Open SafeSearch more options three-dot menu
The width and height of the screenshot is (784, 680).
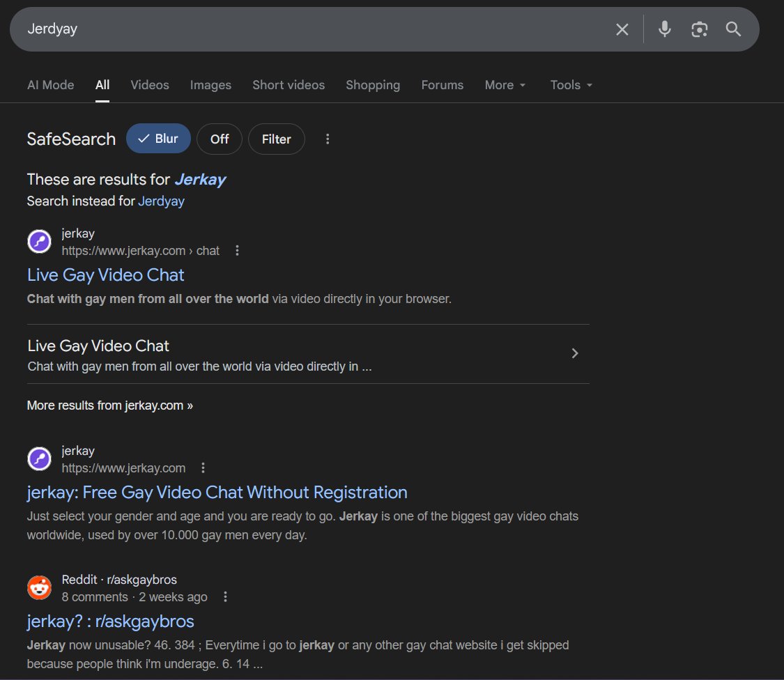[328, 139]
